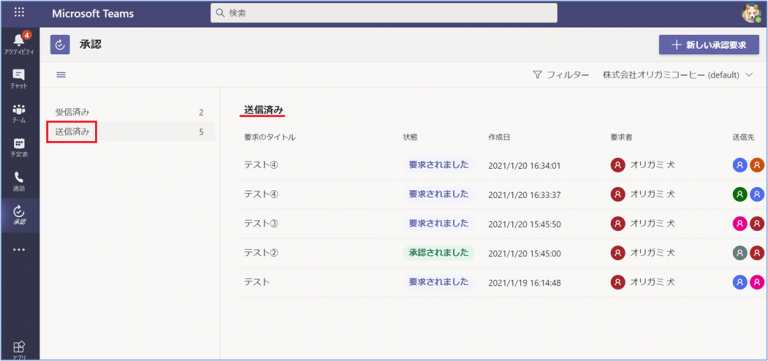The width and height of the screenshot is (768, 361).
Task: Open the テスト② approved request row
Action: (x=501, y=253)
